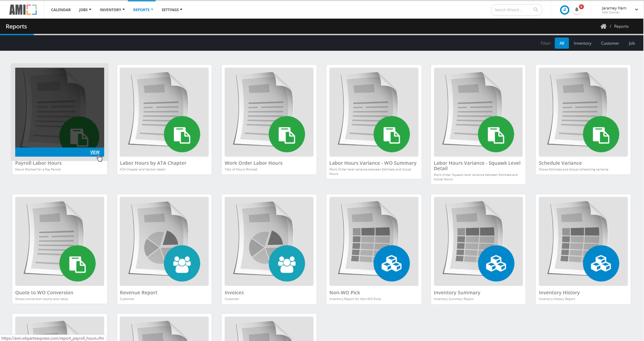Screen dimensions: 644x341
Task: Click the Non-WO Pick title
Action: click(345, 293)
